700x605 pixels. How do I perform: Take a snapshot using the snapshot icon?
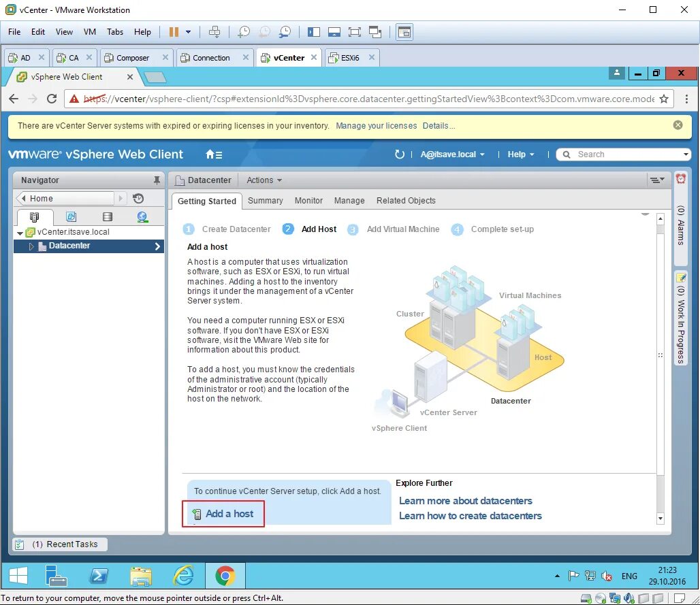tap(244, 32)
